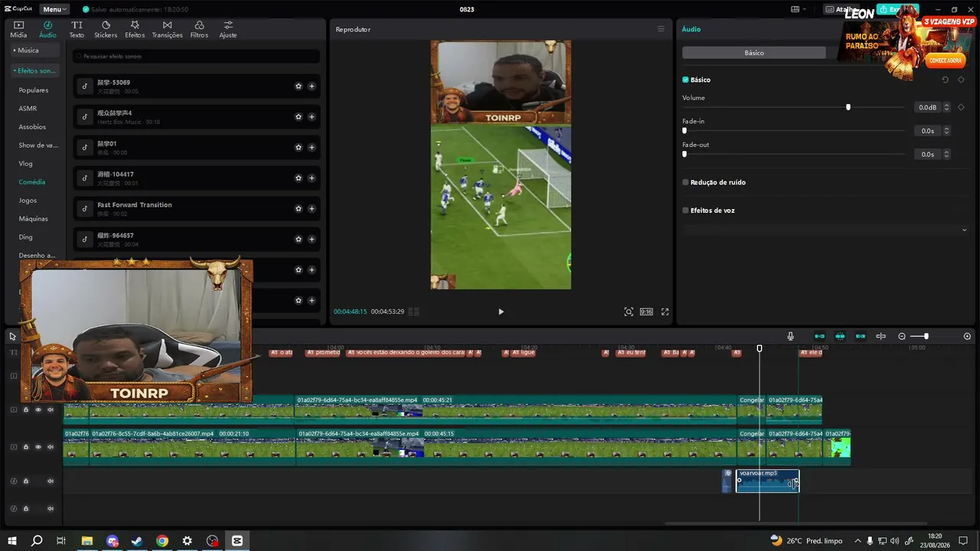This screenshot has height=551, width=980.
Task: Reset the Básico audio settings
Action: click(945, 80)
